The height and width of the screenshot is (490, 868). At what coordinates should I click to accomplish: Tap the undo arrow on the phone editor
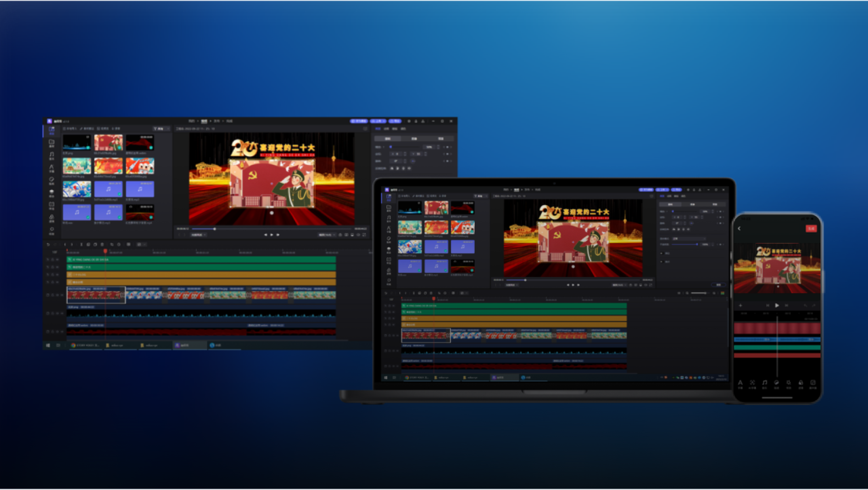806,305
